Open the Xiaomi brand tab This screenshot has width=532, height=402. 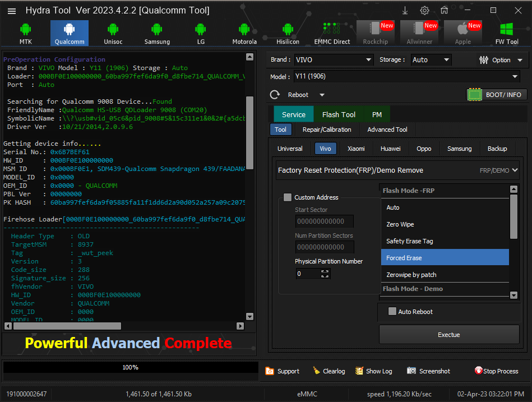[356, 149]
